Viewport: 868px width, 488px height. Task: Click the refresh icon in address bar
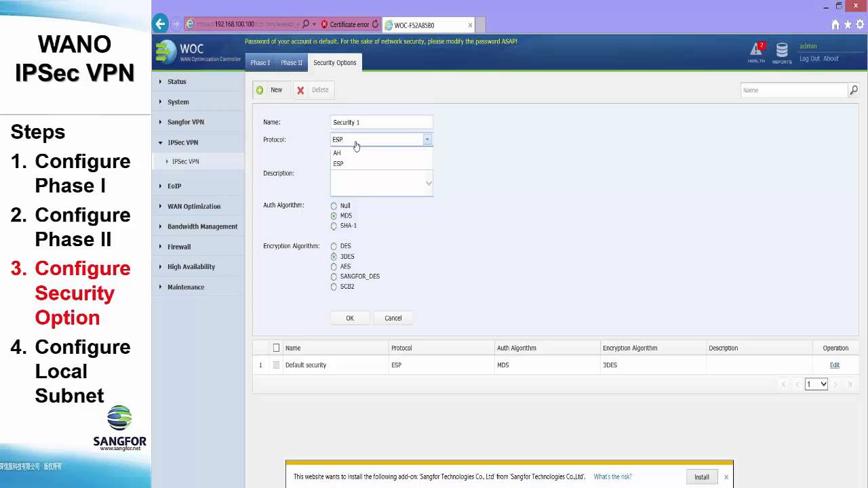(375, 24)
